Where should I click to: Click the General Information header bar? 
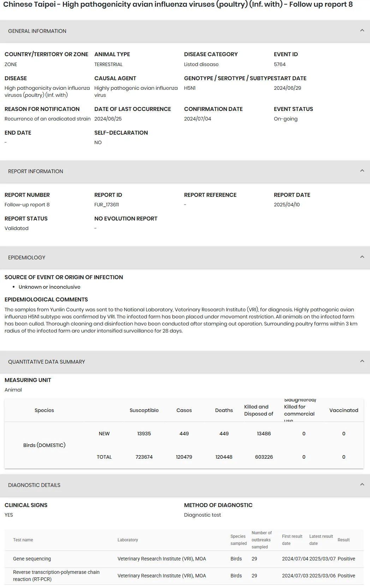click(185, 31)
